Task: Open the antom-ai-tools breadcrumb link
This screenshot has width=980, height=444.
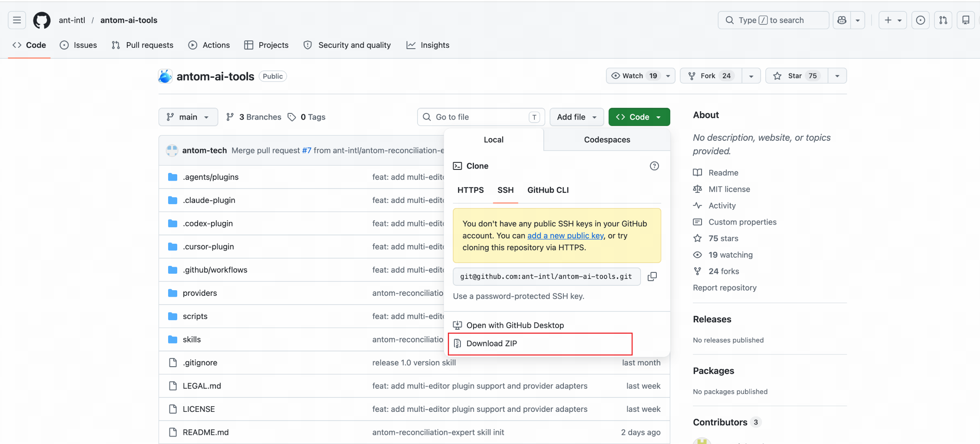Action: click(129, 20)
